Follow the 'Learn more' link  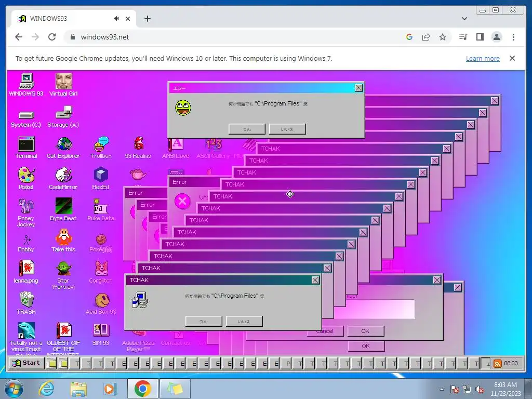483,58
